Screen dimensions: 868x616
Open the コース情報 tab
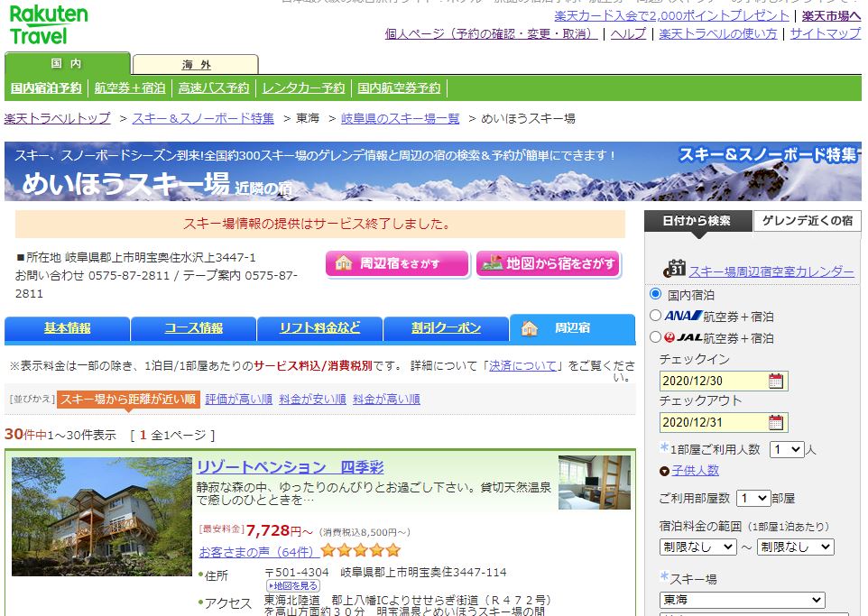point(193,328)
